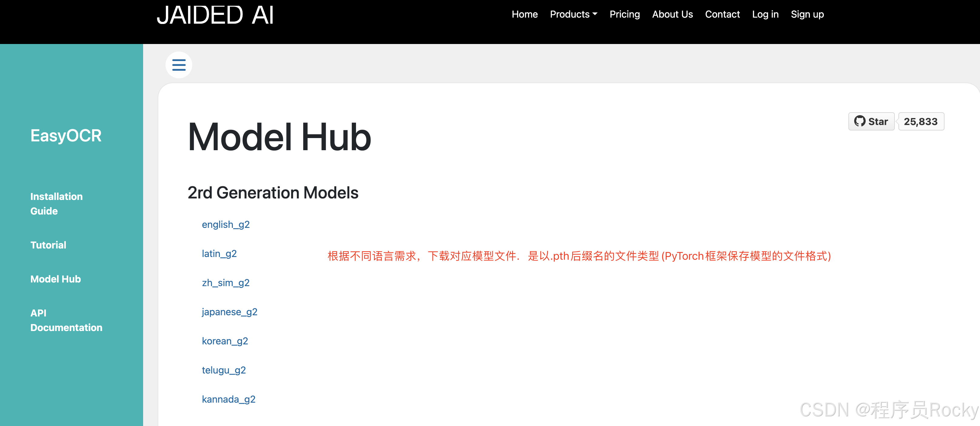Open Tutorial from the sidebar
This screenshot has width=980, height=426.
[48, 245]
